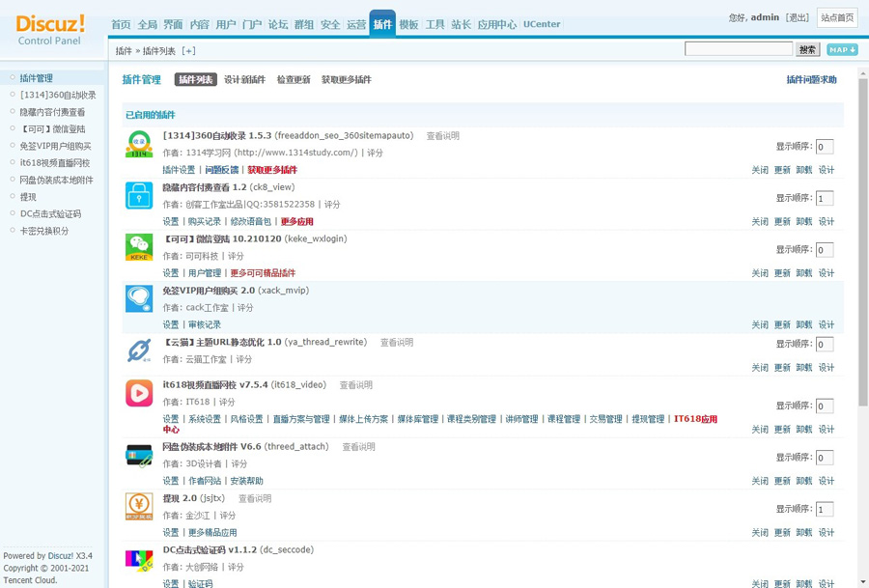Open the 站长 top menu
This screenshot has height=588, width=869.
tap(461, 24)
